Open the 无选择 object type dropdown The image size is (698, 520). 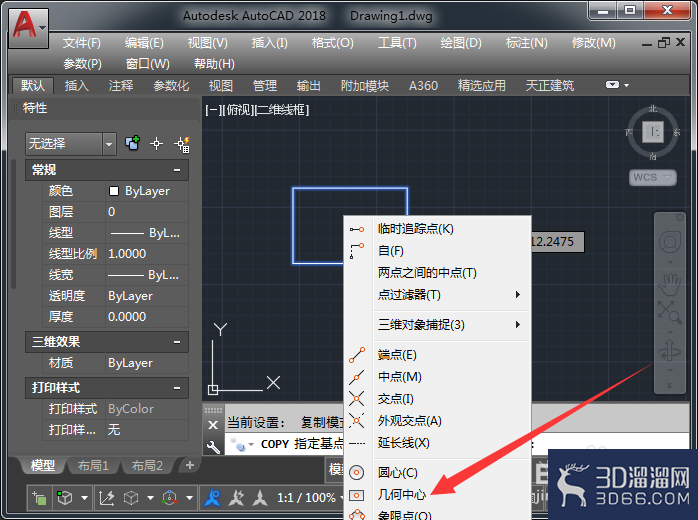(109, 144)
